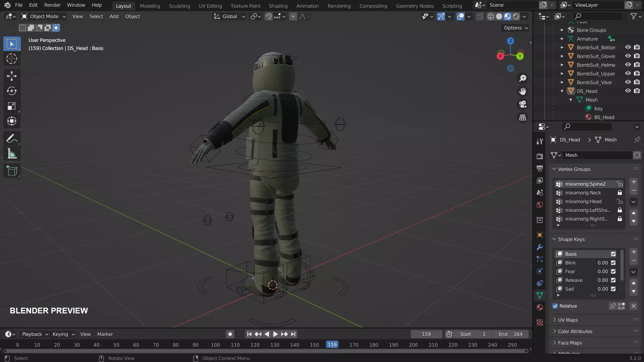Uncheck the Blink shape key checkbox
The height and width of the screenshot is (362, 644).
613,263
